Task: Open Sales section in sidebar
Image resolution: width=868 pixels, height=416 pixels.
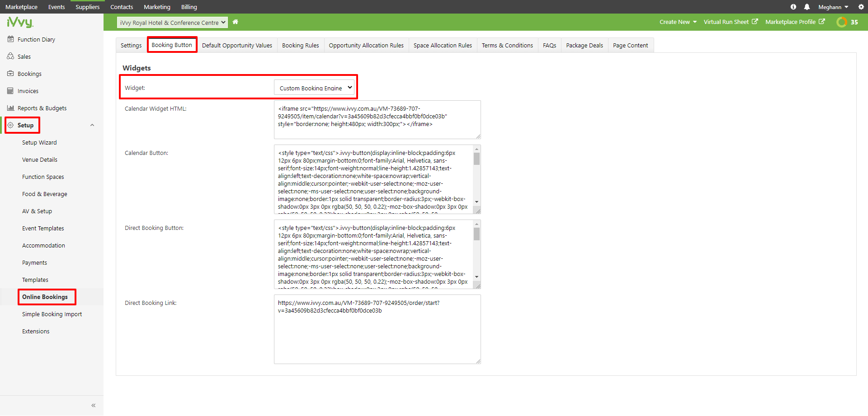Action: pyautogui.click(x=24, y=56)
